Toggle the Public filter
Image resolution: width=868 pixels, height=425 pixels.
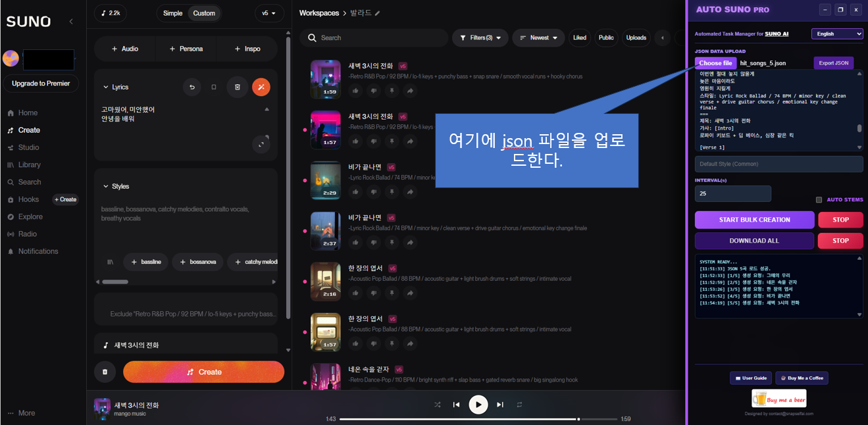tap(607, 37)
